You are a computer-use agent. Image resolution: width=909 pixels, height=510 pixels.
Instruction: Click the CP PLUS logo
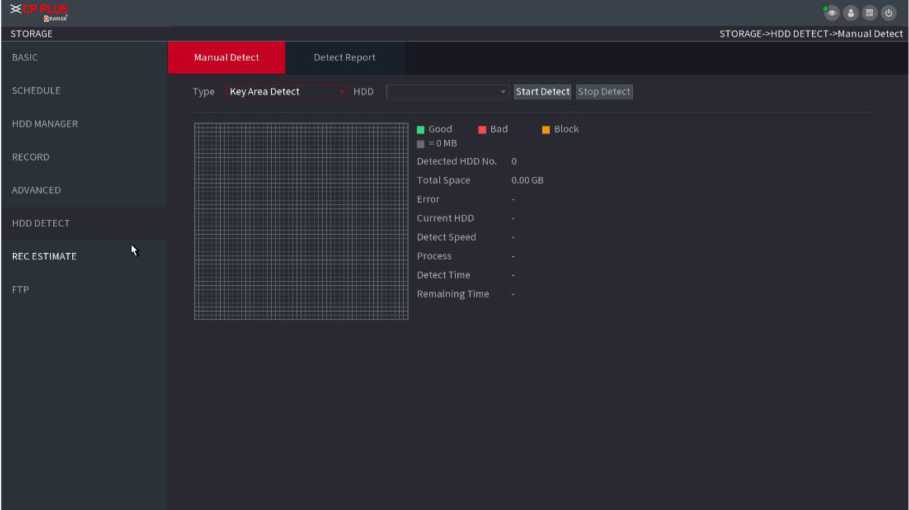pyautogui.click(x=40, y=13)
